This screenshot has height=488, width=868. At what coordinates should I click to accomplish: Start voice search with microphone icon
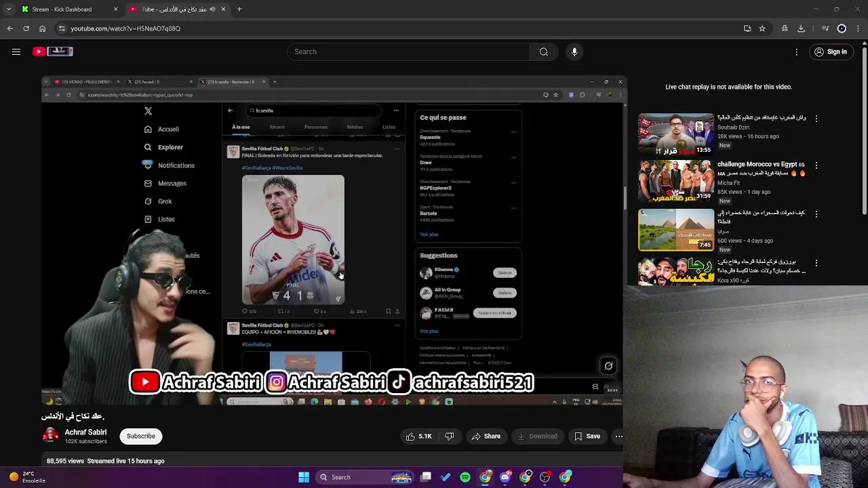click(x=574, y=52)
